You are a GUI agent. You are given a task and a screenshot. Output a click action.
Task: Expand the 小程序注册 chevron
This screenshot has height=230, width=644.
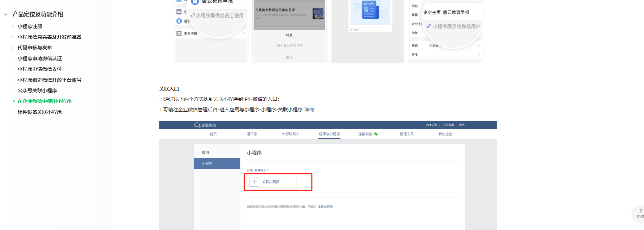click(13, 26)
